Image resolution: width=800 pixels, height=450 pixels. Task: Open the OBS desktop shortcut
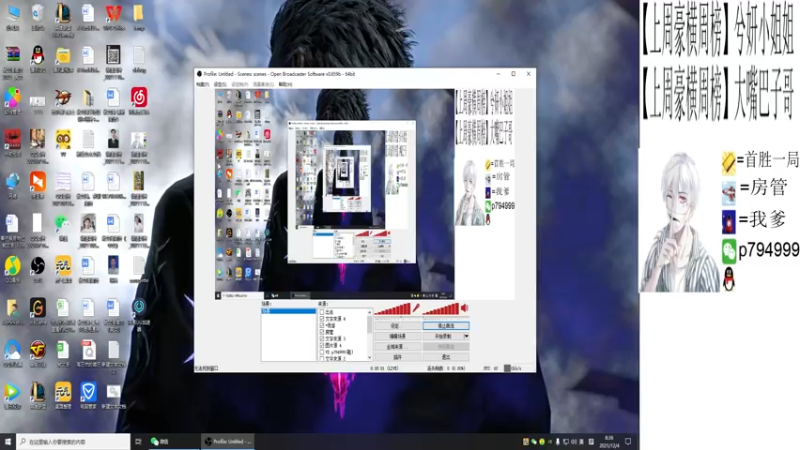[38, 265]
